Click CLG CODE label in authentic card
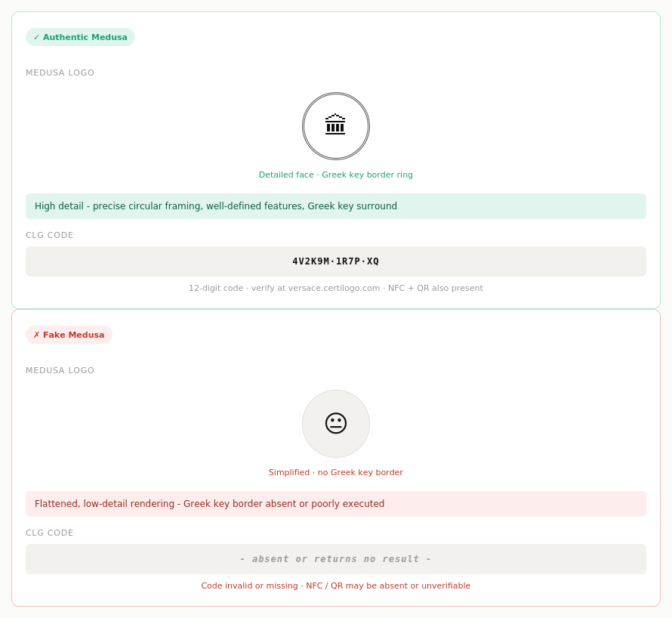The width and height of the screenshot is (672, 618). (x=50, y=236)
